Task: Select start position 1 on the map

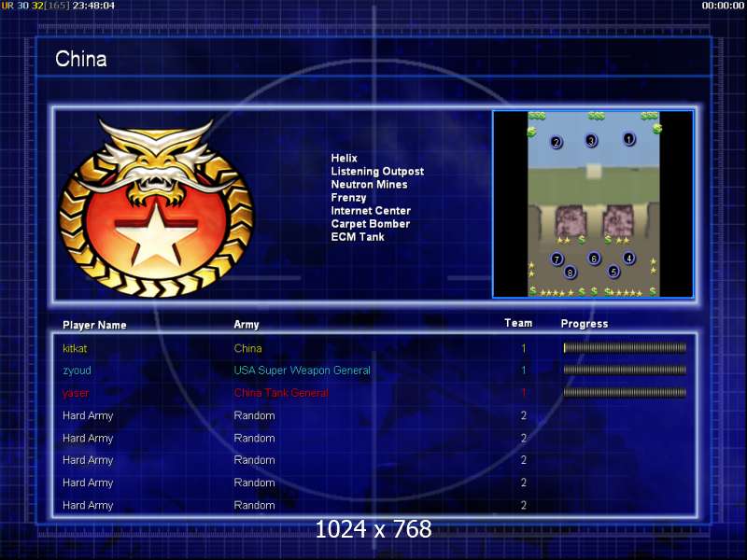Action: point(628,139)
